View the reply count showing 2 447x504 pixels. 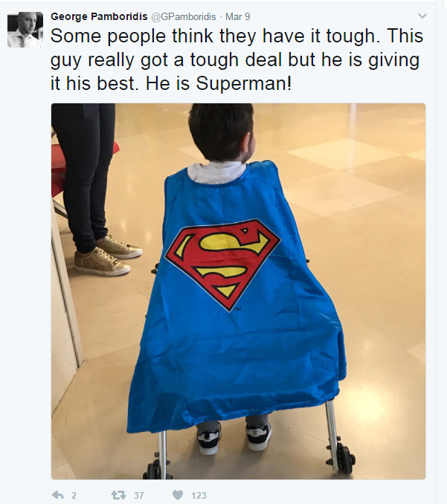coord(74,495)
